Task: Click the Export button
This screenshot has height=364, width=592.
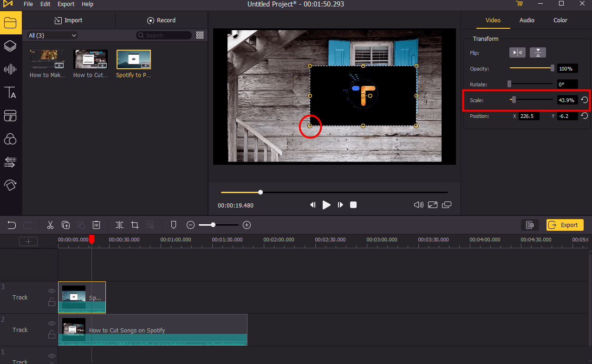Action: [x=565, y=225]
